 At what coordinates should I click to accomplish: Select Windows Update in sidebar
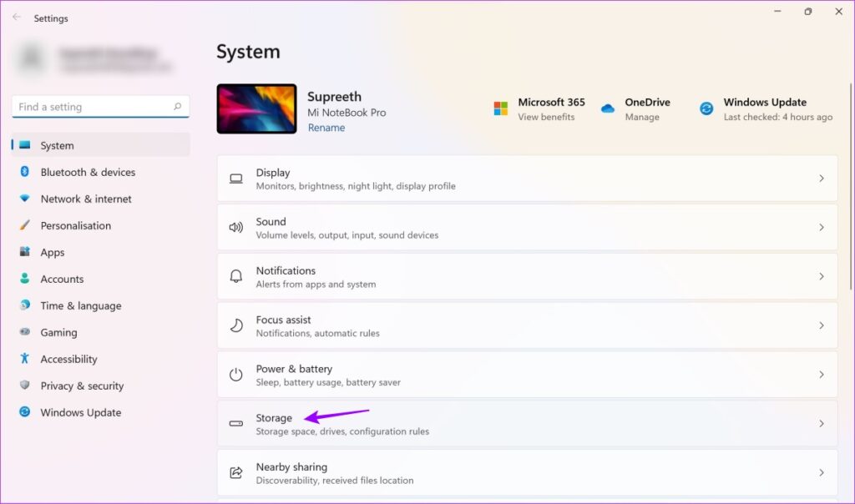pos(101,412)
